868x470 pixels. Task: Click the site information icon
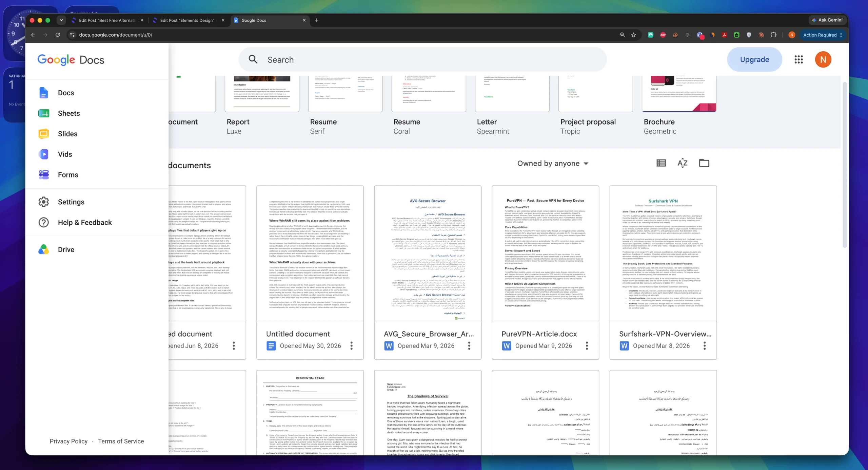pos(72,35)
